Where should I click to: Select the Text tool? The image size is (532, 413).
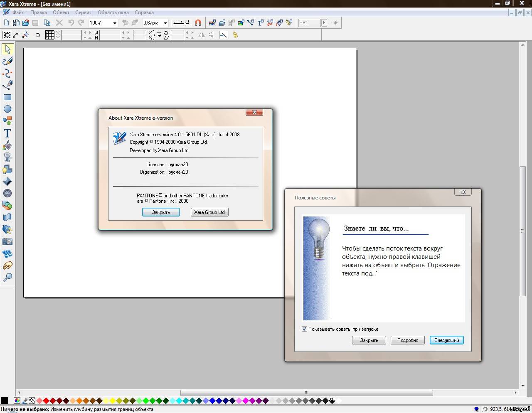(x=7, y=133)
